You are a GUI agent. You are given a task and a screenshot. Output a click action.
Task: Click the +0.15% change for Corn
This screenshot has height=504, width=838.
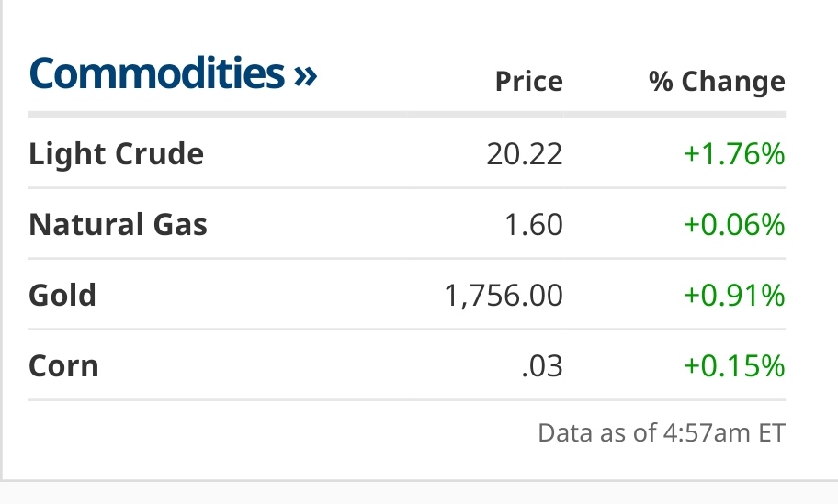tap(733, 365)
